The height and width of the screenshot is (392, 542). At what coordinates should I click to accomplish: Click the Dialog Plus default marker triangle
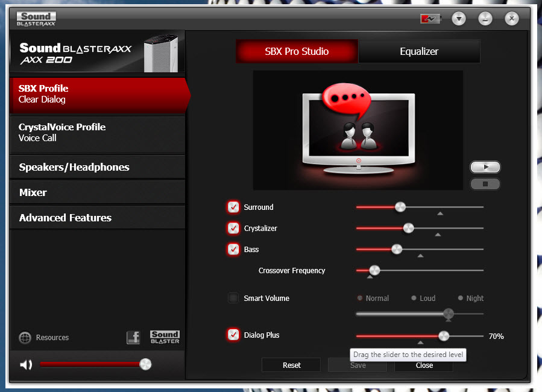[420, 342]
